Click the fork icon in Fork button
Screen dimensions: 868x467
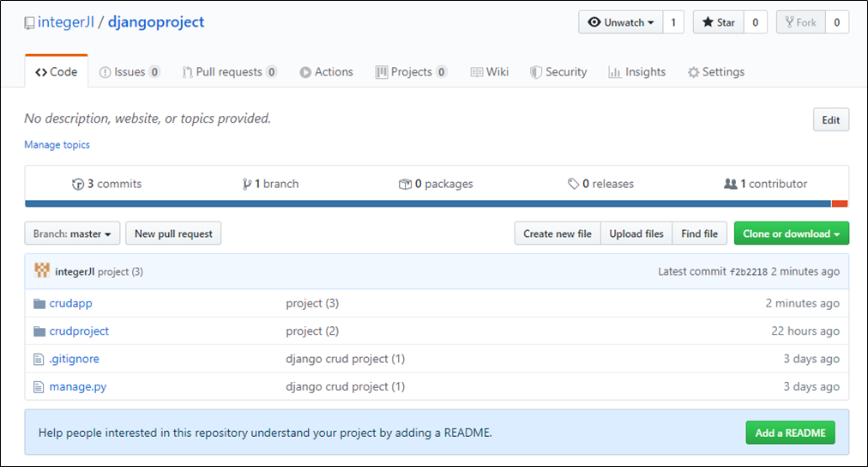point(789,22)
